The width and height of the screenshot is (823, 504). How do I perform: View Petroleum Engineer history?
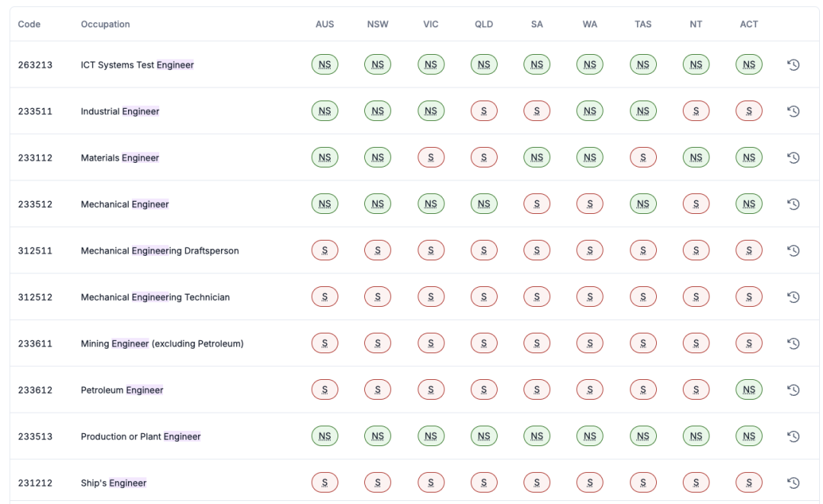(x=793, y=390)
